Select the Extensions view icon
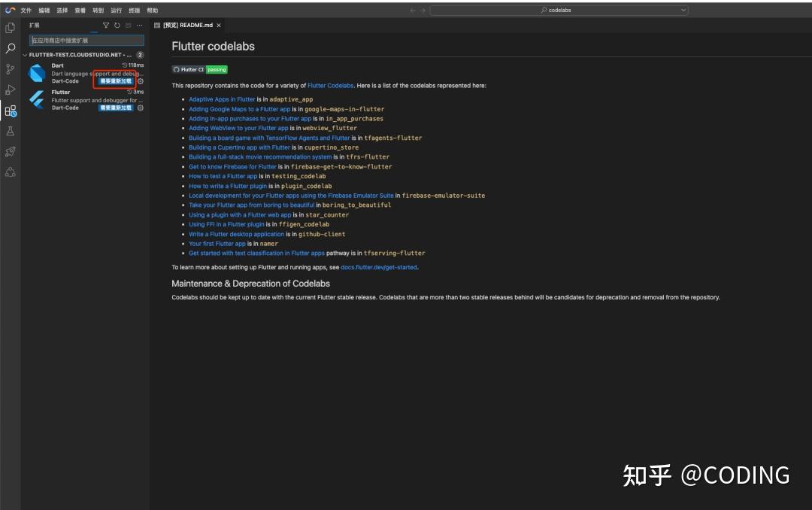 tap(11, 111)
